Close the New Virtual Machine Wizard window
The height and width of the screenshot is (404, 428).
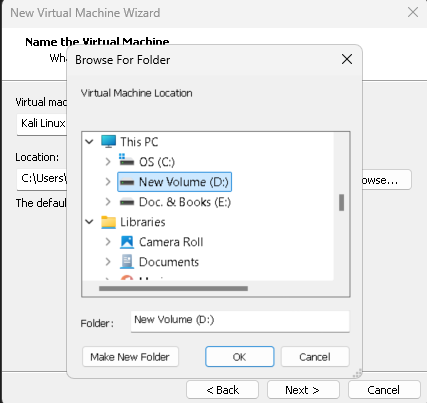413,13
